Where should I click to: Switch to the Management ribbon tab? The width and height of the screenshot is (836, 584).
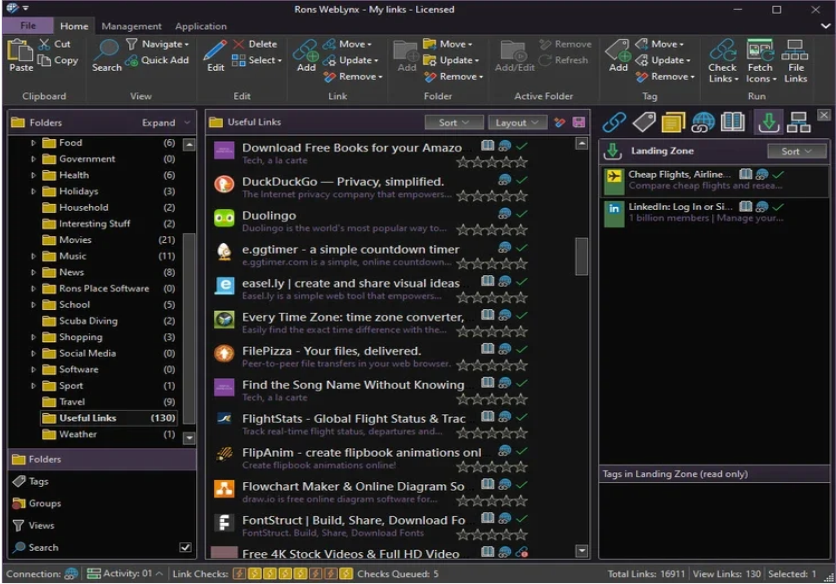pyautogui.click(x=131, y=26)
